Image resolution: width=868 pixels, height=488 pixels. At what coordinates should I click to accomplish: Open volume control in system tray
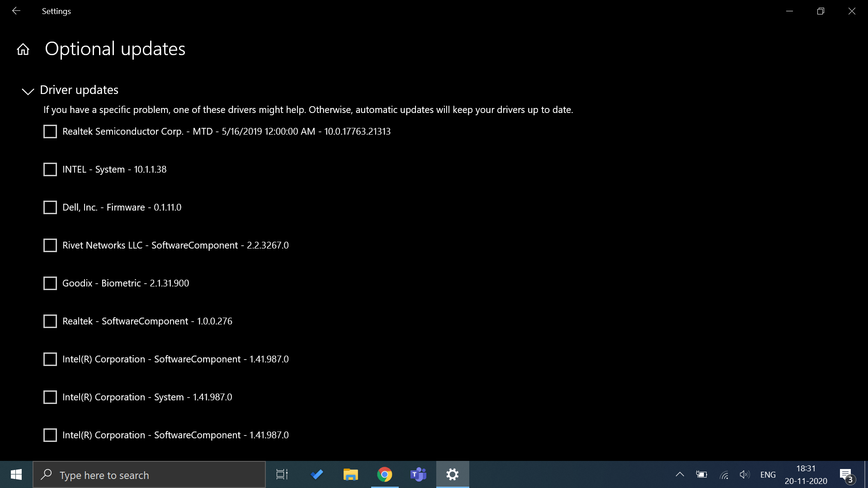point(744,474)
